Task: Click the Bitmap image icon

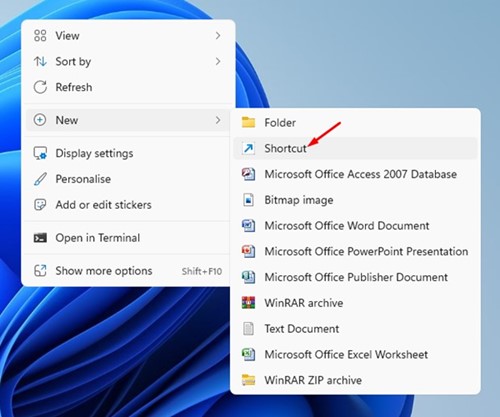Action: point(248,200)
